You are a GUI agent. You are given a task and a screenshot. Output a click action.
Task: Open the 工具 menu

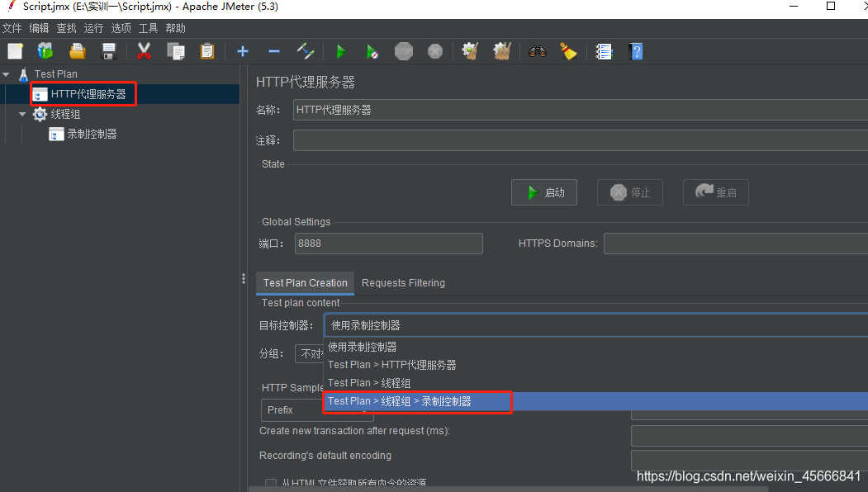[x=149, y=28]
